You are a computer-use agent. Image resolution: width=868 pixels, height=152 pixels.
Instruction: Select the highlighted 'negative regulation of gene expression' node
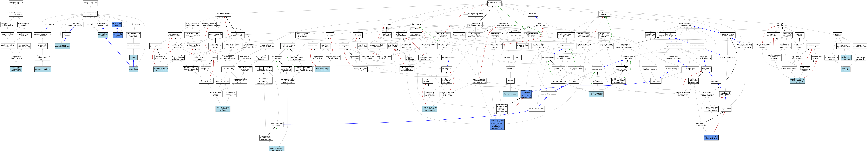tap(161, 69)
